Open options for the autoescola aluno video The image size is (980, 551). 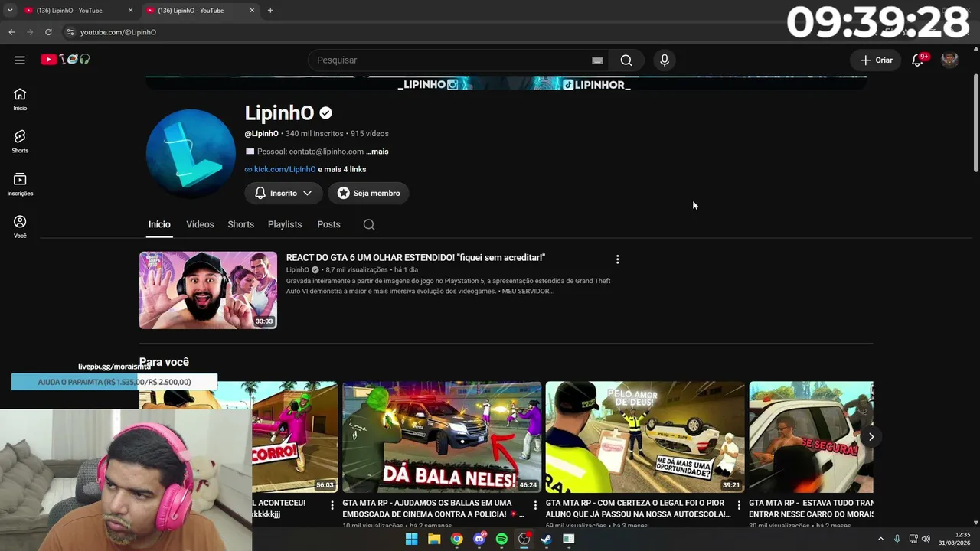[x=739, y=505]
